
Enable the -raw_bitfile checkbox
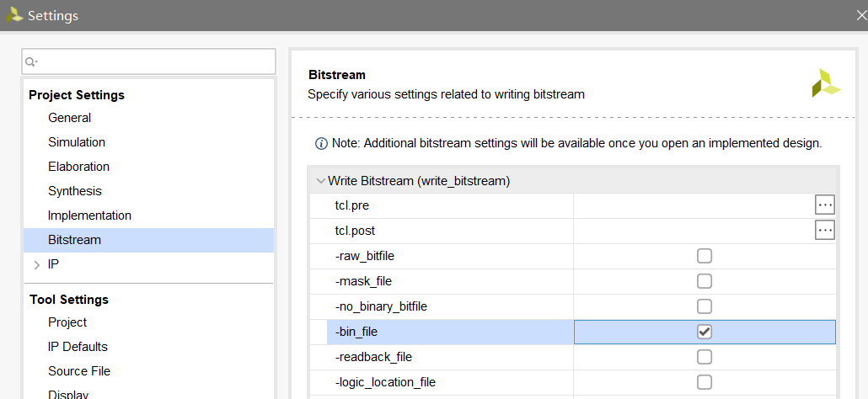(705, 256)
